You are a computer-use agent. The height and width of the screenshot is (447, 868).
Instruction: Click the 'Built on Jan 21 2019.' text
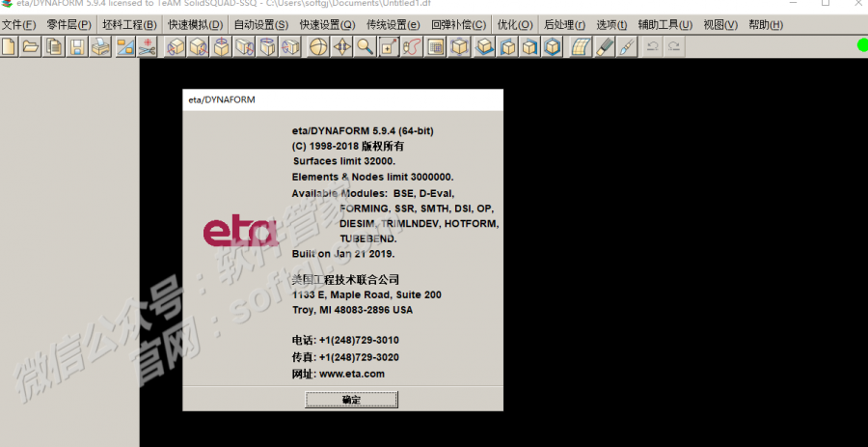point(343,254)
